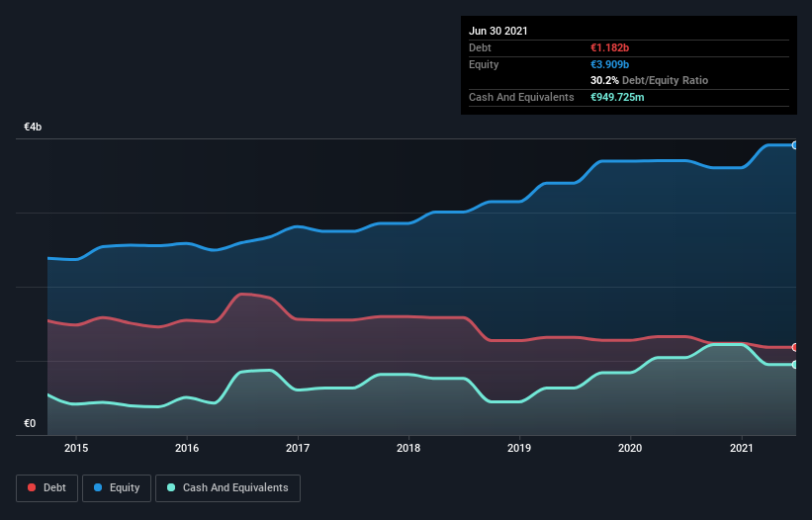Click the blue Equity legend dot

pos(98,487)
